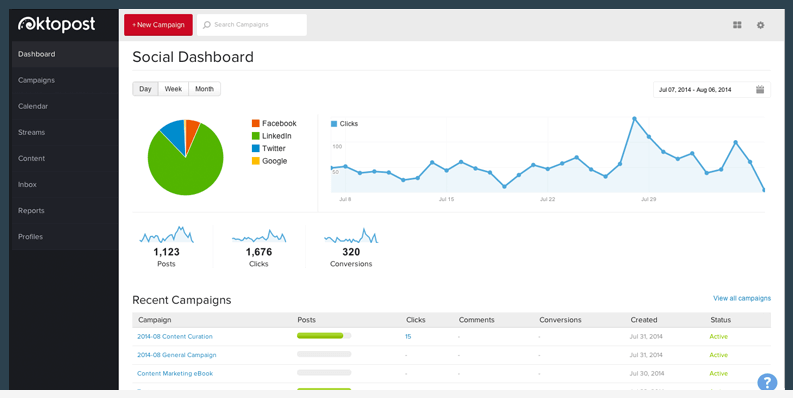
Task: Click the search magnifier icon
Action: pos(207,25)
